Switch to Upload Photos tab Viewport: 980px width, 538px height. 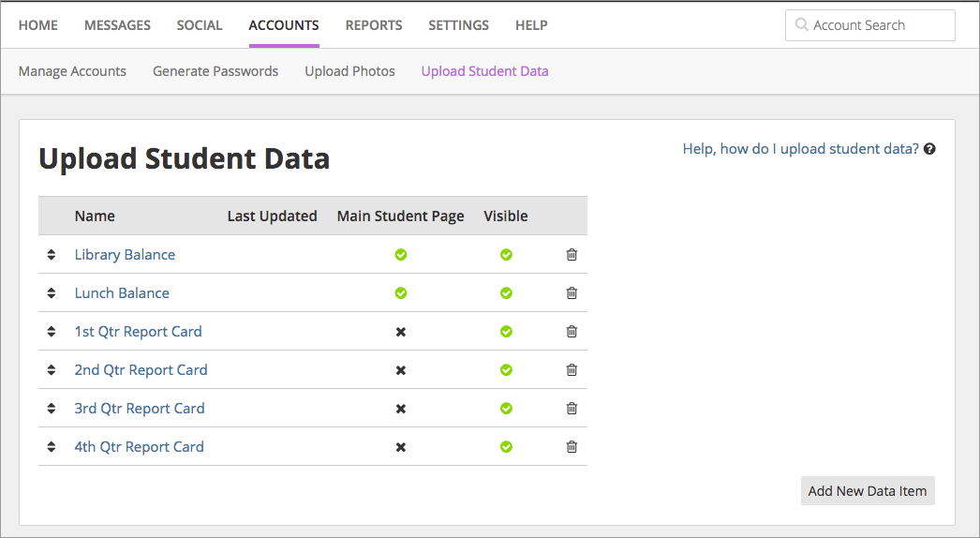point(350,71)
